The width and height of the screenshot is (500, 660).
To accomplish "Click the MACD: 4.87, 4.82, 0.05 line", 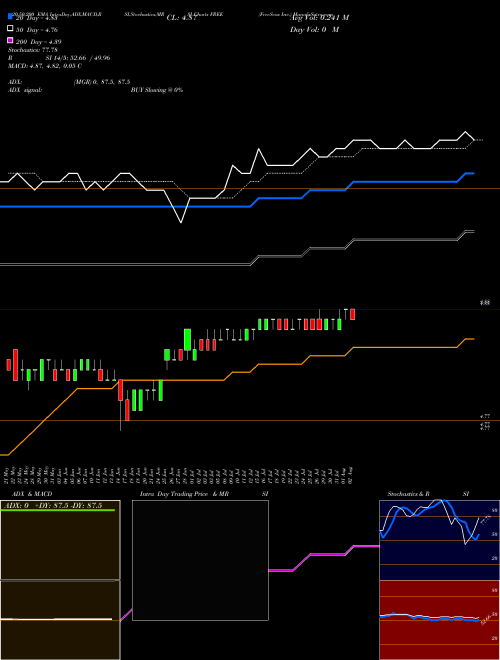I will pos(45,66).
